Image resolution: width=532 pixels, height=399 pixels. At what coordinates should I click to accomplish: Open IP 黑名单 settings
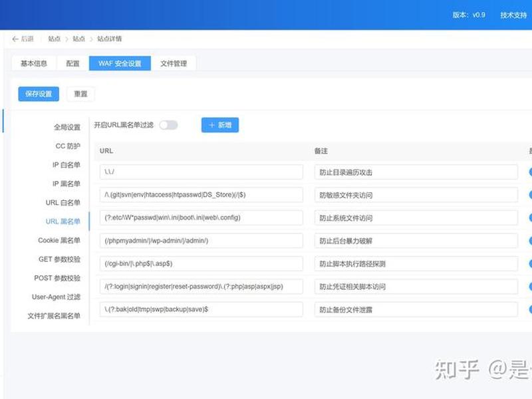[x=66, y=184]
